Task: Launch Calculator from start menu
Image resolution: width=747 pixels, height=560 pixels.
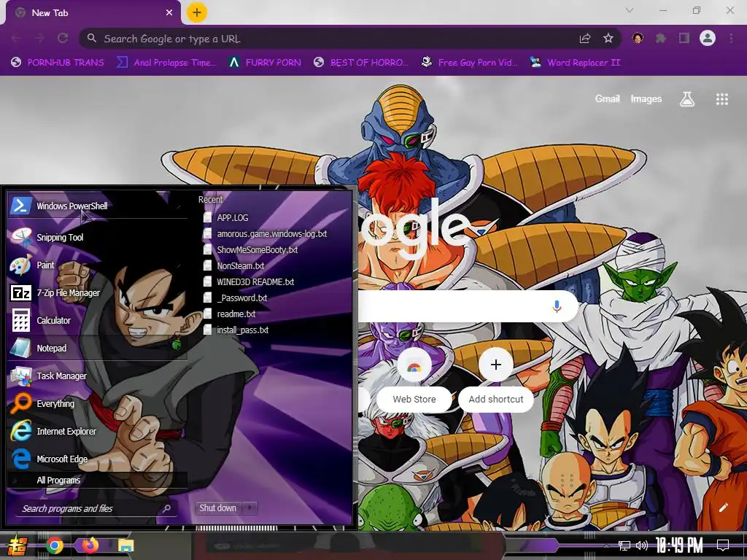Action: (97, 320)
